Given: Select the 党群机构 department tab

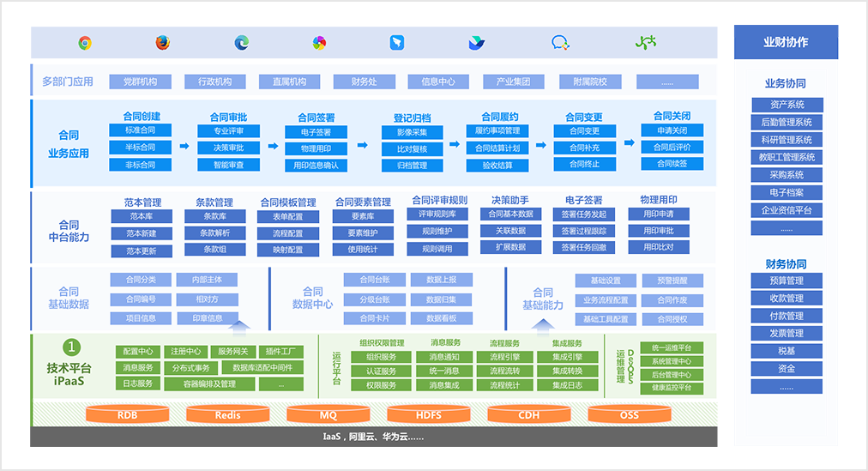Looking at the screenshot, I should [x=140, y=82].
